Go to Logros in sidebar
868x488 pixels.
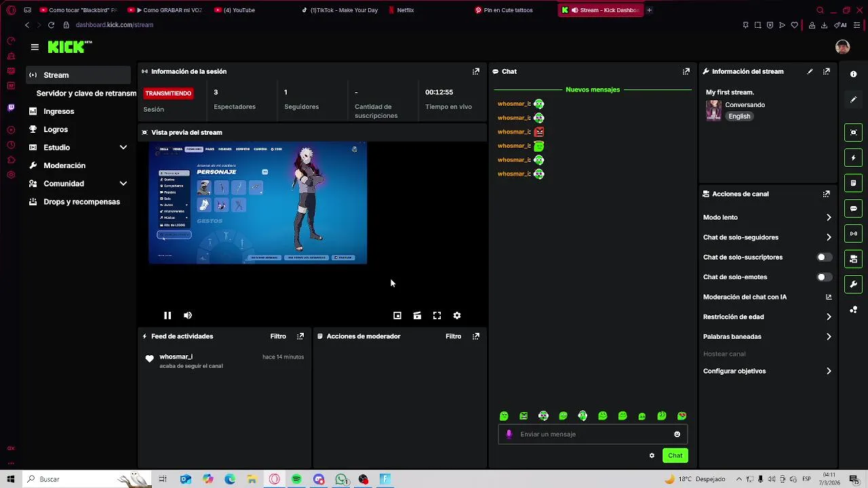tap(56, 129)
